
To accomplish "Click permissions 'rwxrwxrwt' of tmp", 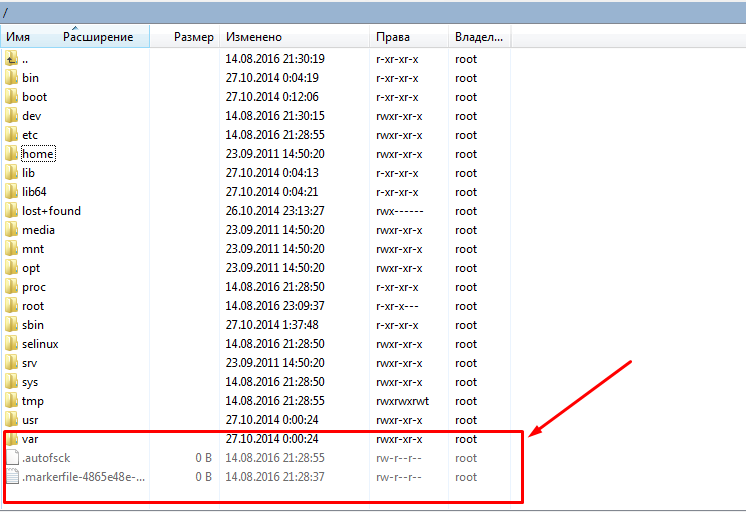I will point(402,402).
